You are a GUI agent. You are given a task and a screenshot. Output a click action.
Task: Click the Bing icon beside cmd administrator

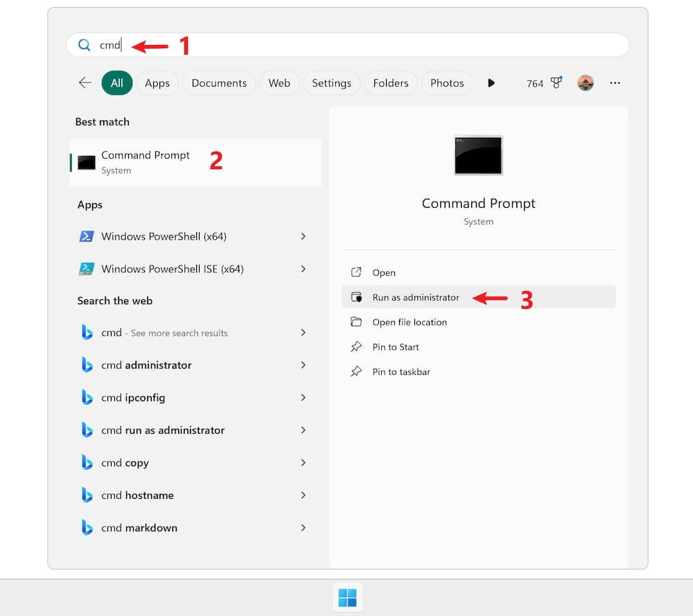tap(87, 365)
